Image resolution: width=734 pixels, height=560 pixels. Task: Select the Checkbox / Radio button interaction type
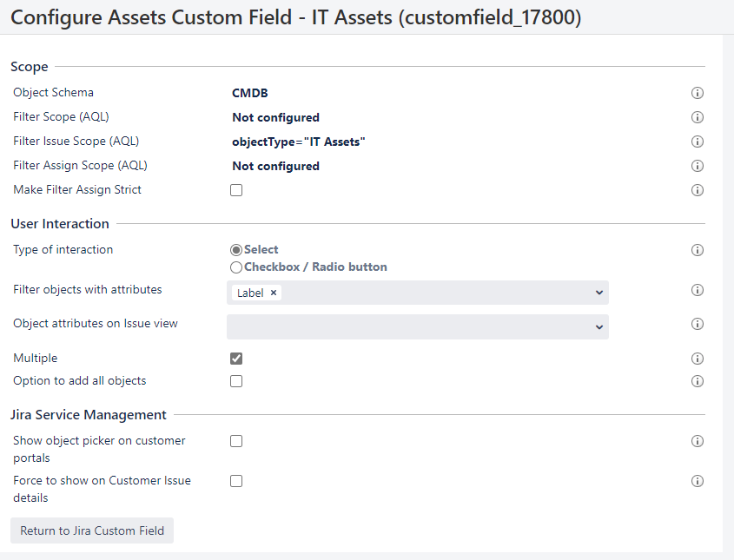(x=235, y=267)
